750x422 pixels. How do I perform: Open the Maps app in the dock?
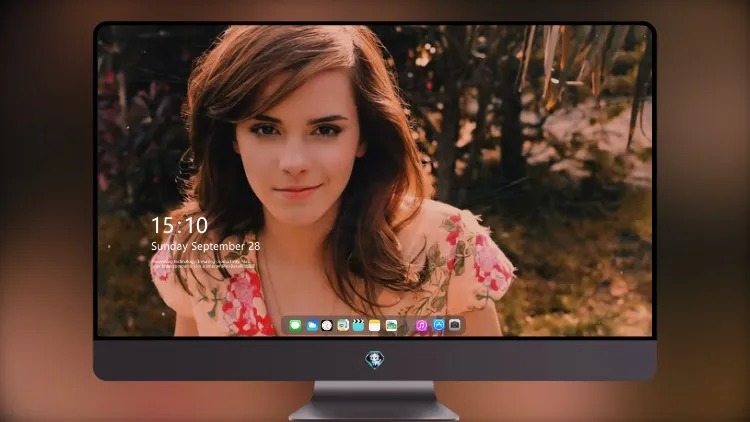[343, 326]
